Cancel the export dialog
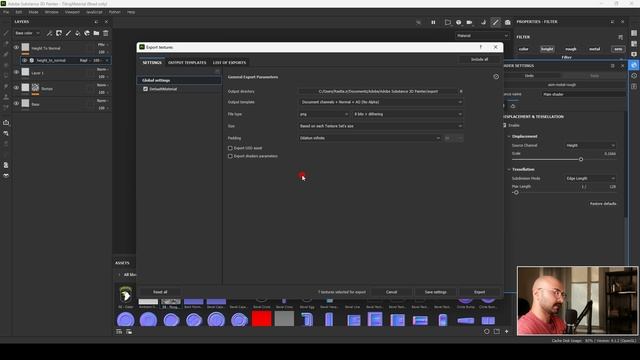This screenshot has width=640, height=360. pos(391,292)
